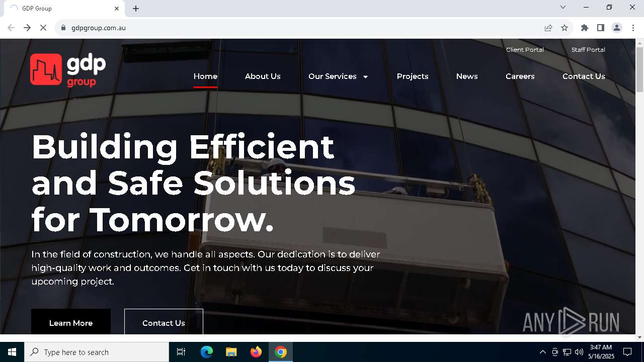Go back to previous page
644x362 pixels.
(x=11, y=28)
